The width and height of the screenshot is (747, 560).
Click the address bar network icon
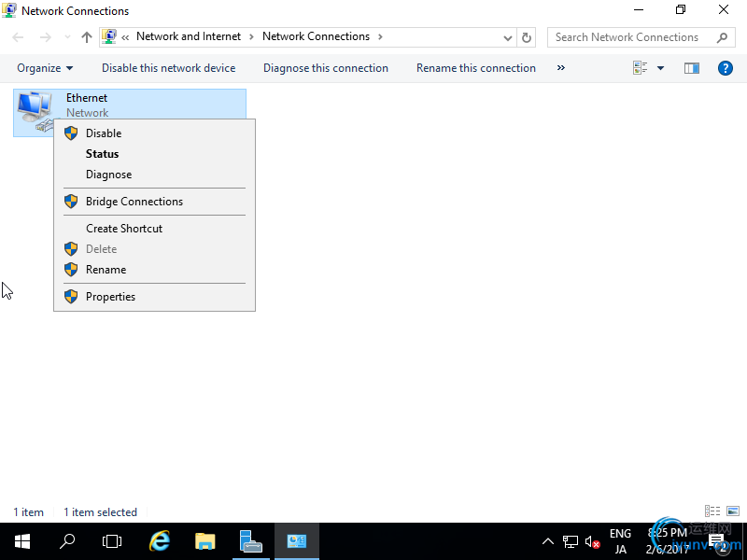coord(109,36)
